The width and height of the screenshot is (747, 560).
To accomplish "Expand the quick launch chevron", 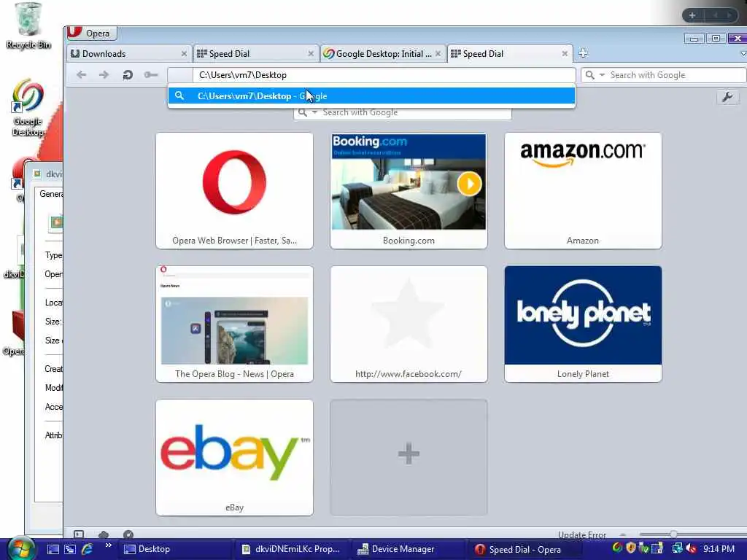I will pyautogui.click(x=109, y=545).
